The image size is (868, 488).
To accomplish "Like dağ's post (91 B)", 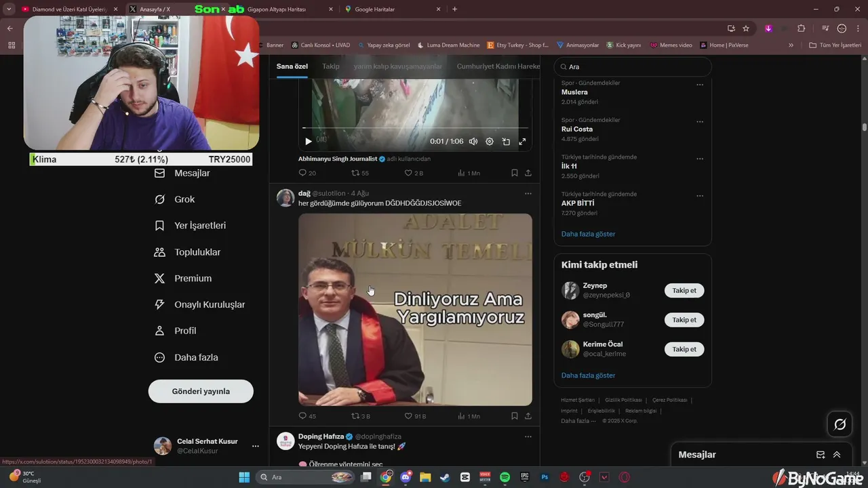I will pos(415,416).
